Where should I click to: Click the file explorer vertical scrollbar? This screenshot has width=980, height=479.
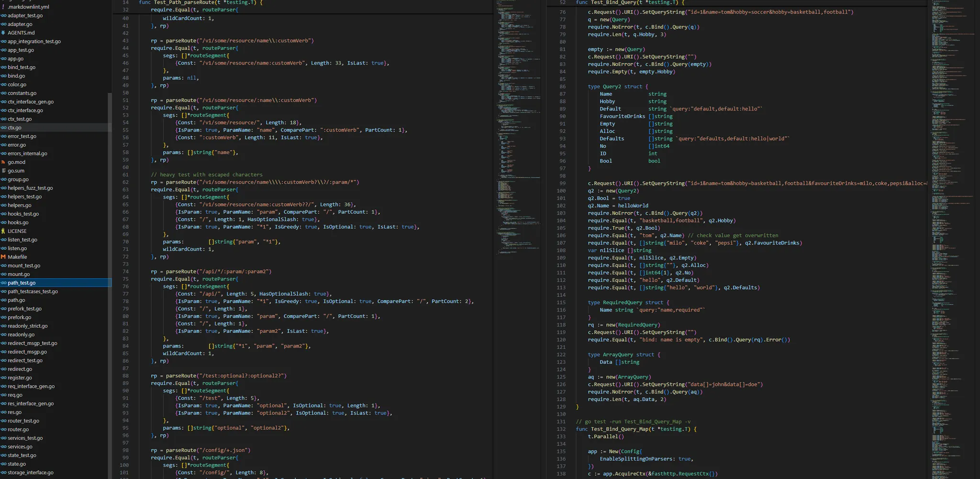(110, 285)
